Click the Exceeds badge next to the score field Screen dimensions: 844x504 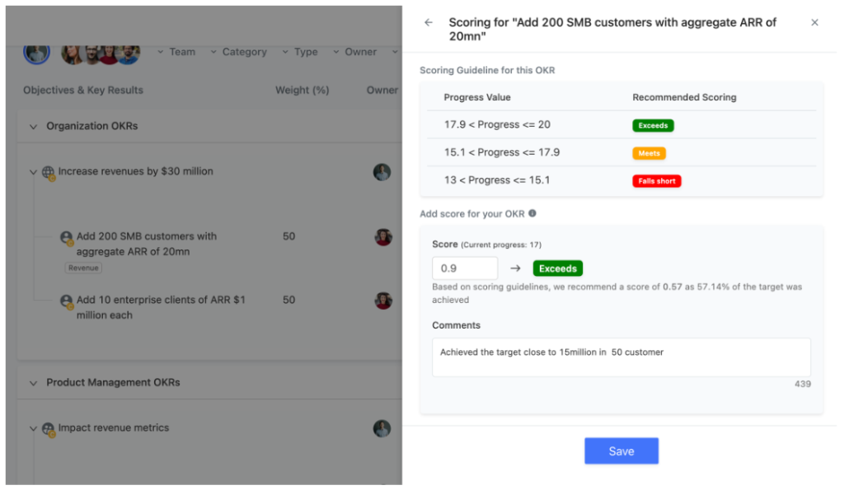[x=558, y=268]
